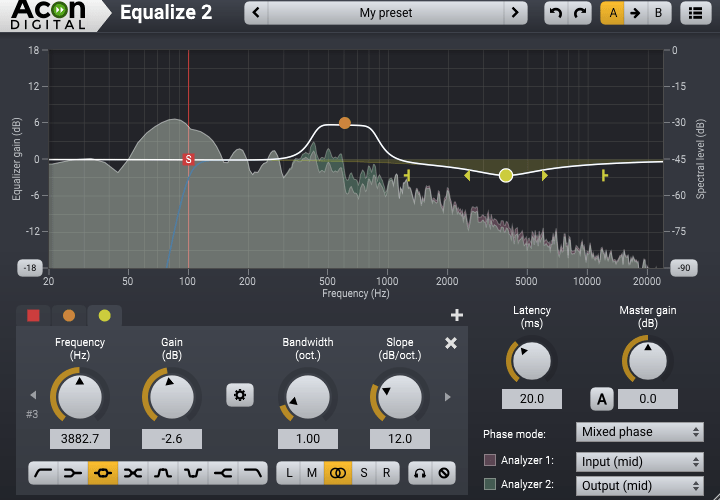The image size is (720, 500).
Task: Click the Latency knob
Action: pyautogui.click(x=532, y=360)
